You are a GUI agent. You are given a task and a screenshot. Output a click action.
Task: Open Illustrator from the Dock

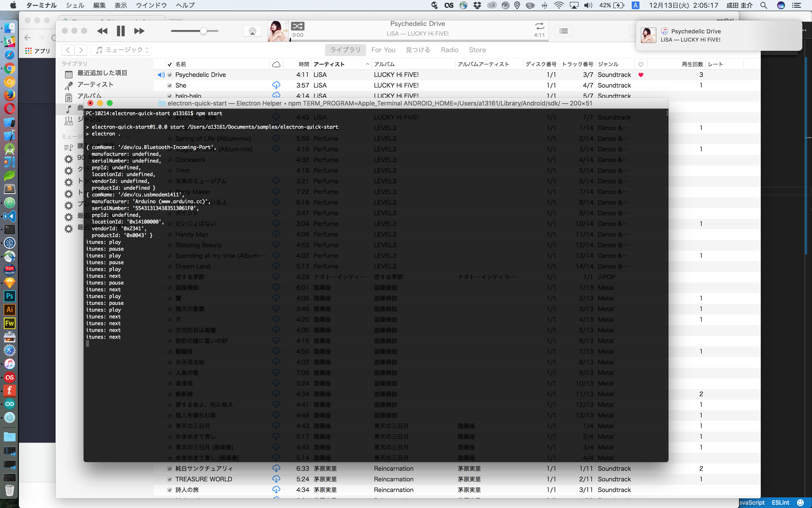pyautogui.click(x=9, y=310)
